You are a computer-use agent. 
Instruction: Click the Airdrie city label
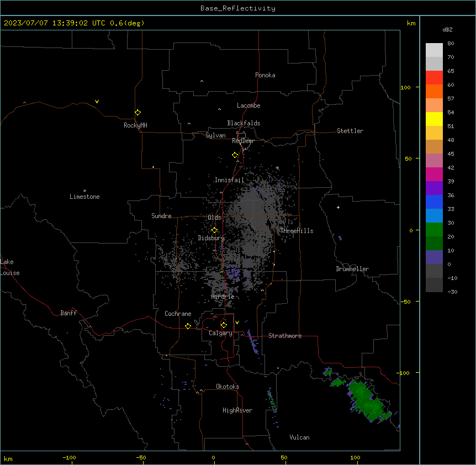point(223,297)
